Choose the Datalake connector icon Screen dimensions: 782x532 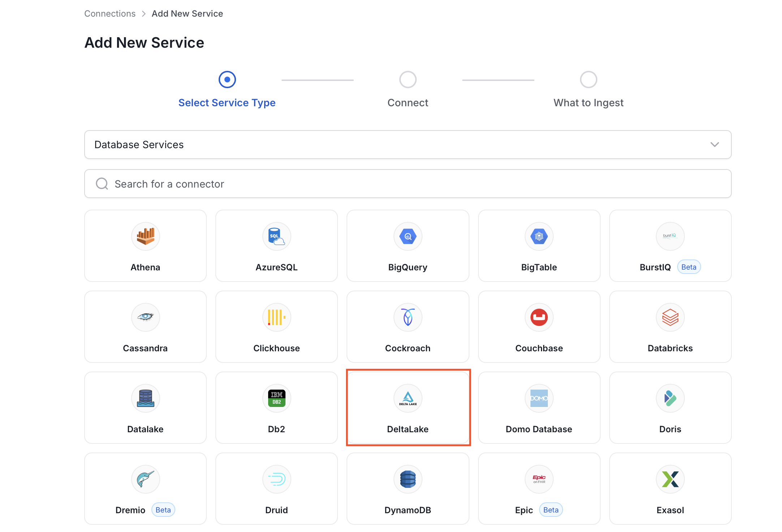click(x=145, y=398)
